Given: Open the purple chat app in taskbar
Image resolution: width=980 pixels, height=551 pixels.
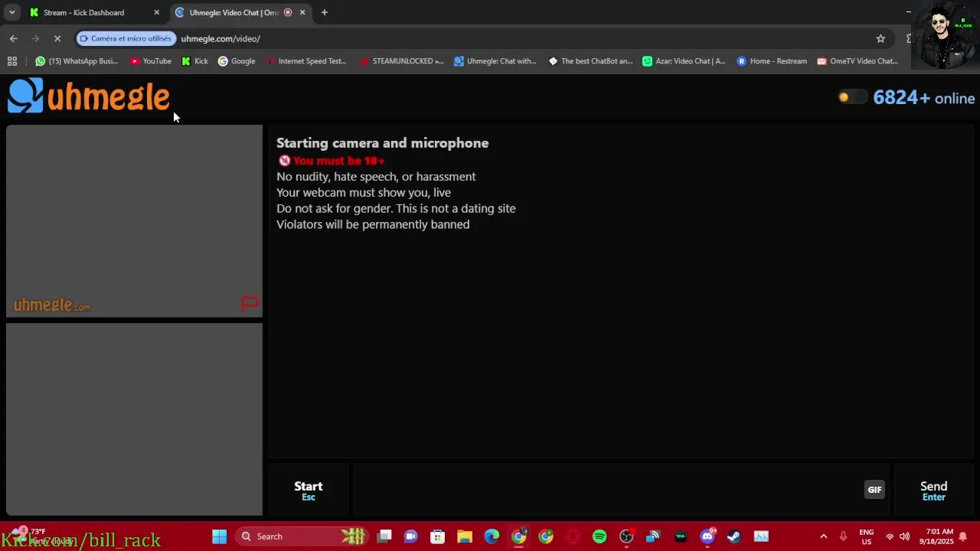Looking at the screenshot, I should point(411,536).
